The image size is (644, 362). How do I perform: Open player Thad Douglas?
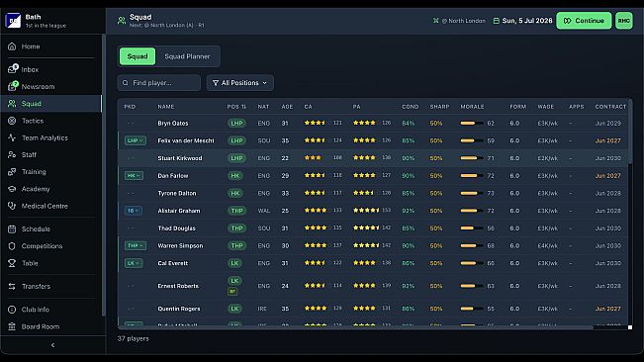click(177, 228)
